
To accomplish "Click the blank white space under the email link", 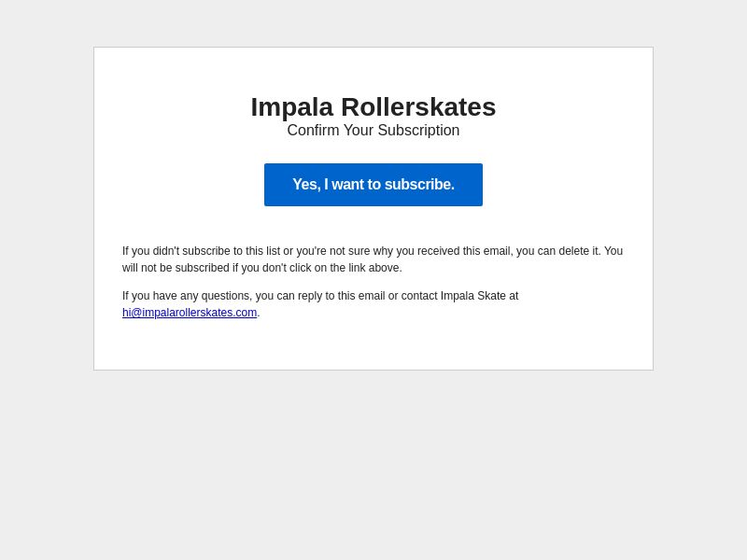I will point(373,345).
